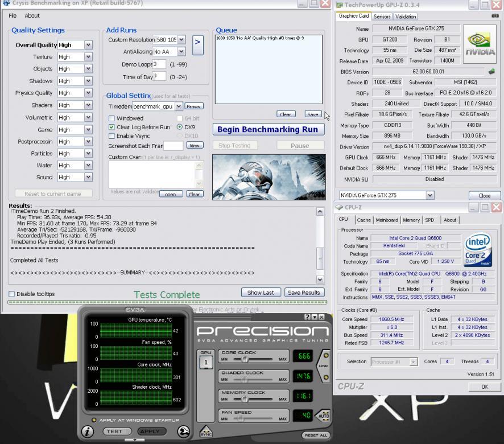The image size is (504, 444).
Task: Open the Custom Resolution dropdown
Action: [181, 40]
